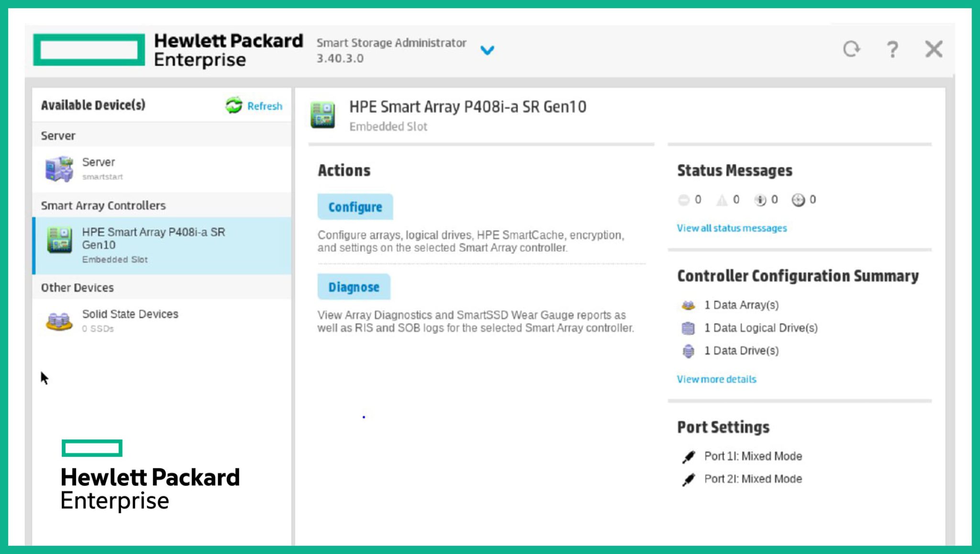The height and width of the screenshot is (554, 980).
Task: Click the Diagnose button
Action: coord(354,287)
